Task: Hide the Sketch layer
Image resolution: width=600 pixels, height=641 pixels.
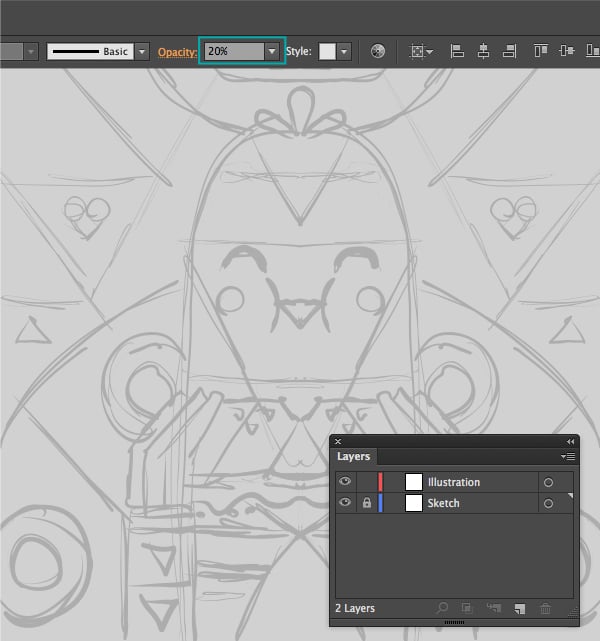Action: 345,503
